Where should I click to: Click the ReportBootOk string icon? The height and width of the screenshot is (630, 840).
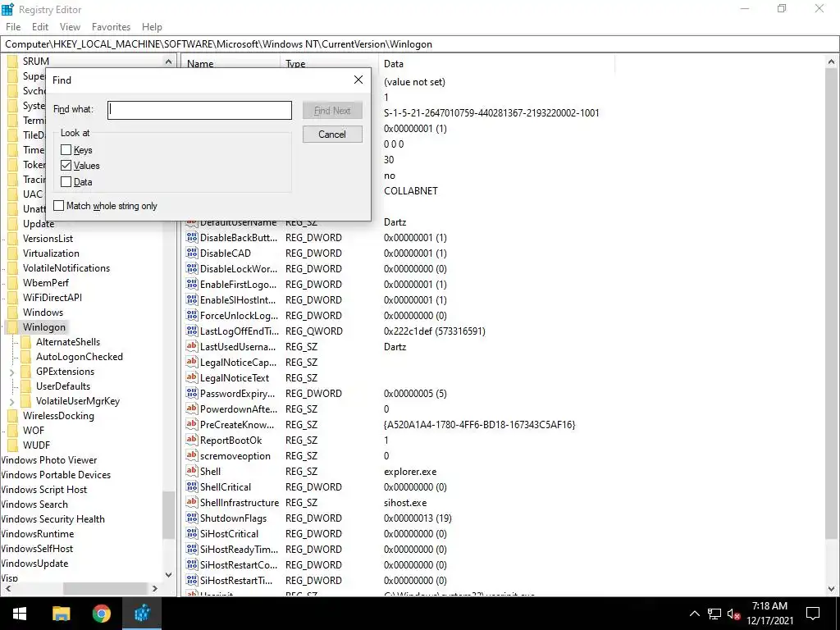[192, 440]
